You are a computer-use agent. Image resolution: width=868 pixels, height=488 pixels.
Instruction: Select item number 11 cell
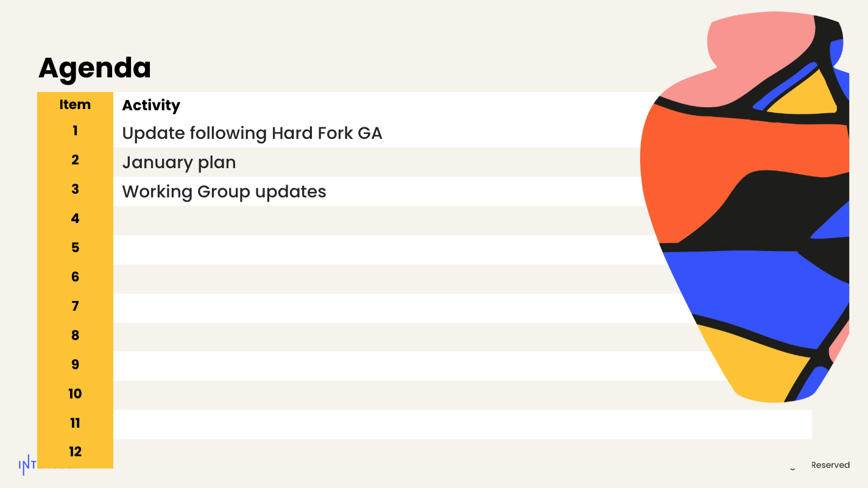point(75,423)
